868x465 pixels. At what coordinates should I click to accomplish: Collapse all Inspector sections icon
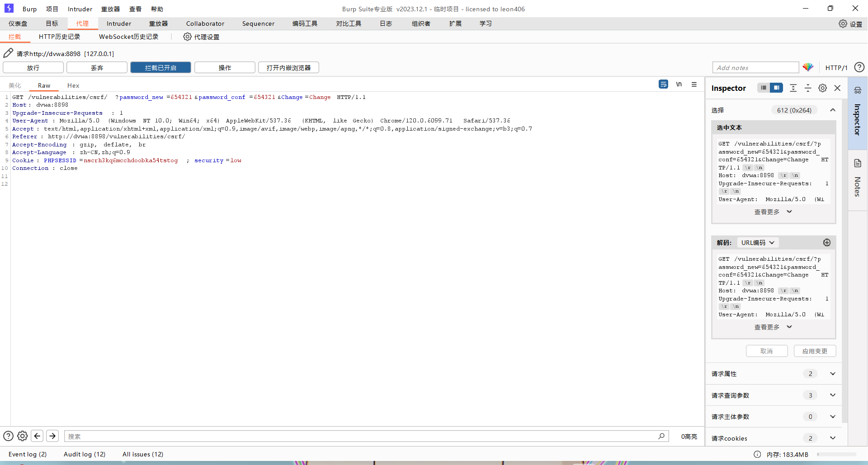(808, 88)
